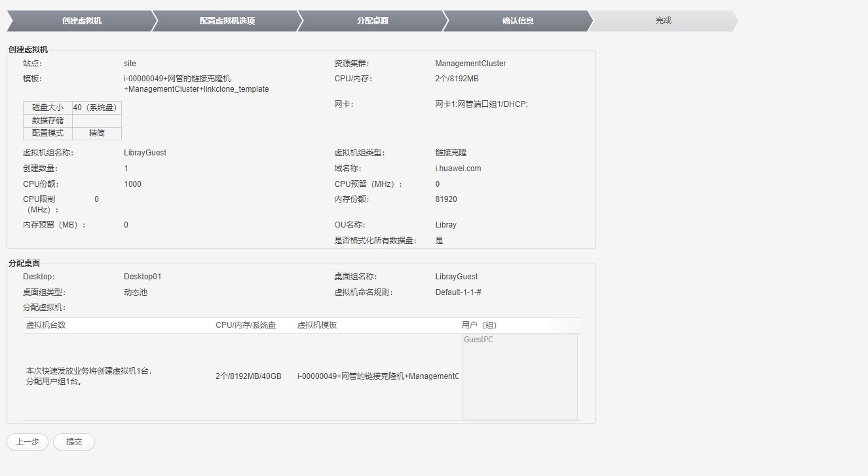Click the Desktop01 value text
The width and height of the screenshot is (868, 476).
pos(142,277)
